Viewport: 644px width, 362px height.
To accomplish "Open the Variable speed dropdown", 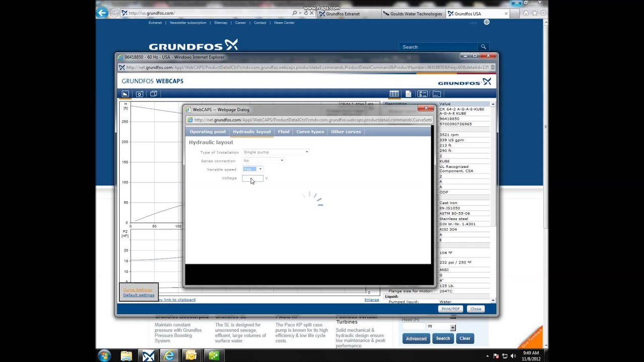I will coord(253,169).
